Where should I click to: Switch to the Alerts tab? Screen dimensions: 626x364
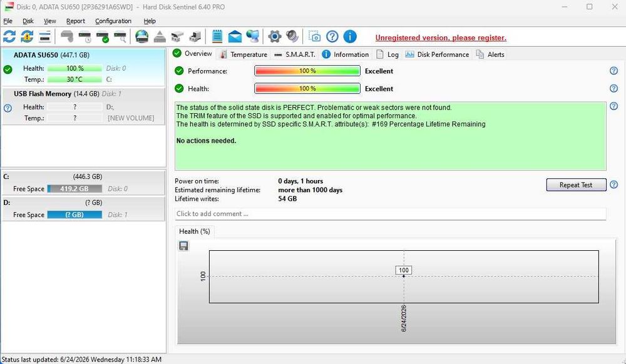(490, 54)
